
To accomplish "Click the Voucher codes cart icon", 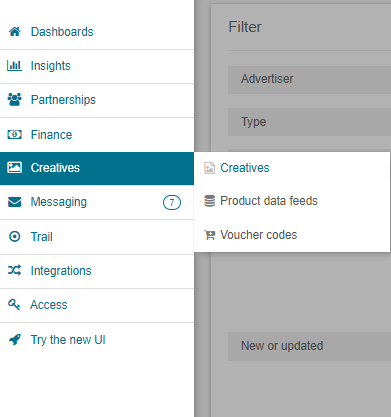I will [210, 235].
